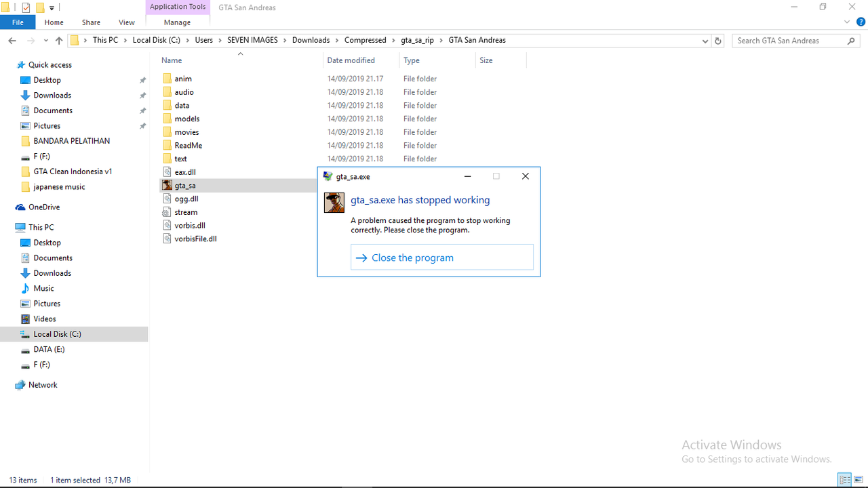Click the gta_sa application icon in the file list

(x=167, y=185)
